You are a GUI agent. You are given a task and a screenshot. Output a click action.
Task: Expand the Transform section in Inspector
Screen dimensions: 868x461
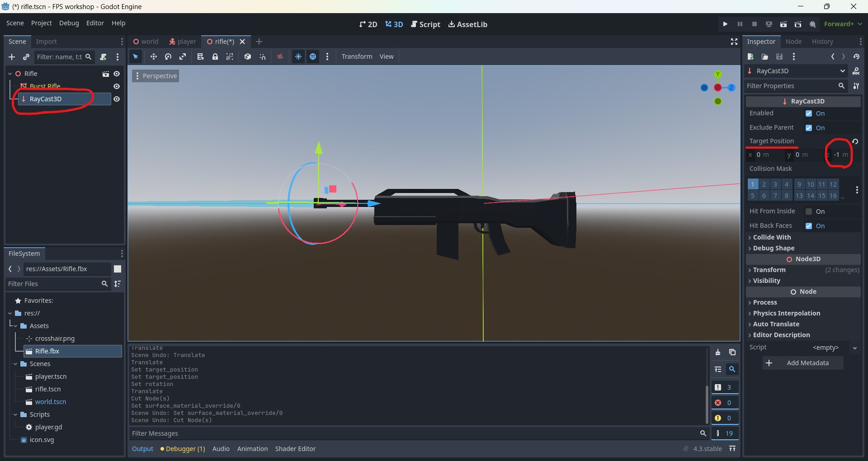click(769, 270)
